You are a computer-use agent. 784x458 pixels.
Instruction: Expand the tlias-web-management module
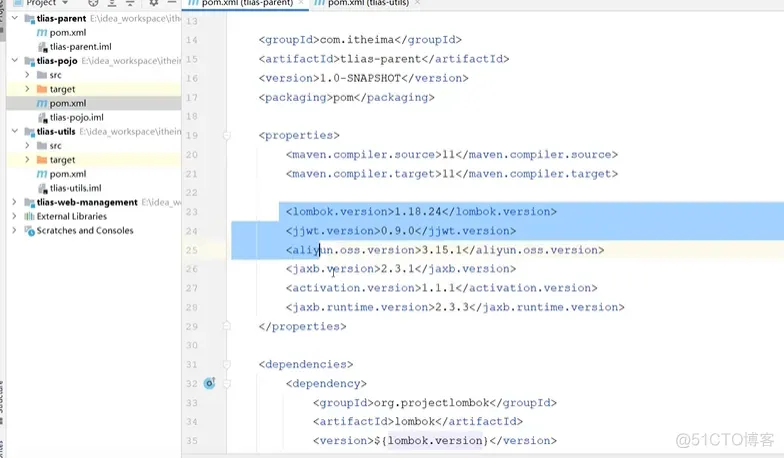(x=14, y=202)
